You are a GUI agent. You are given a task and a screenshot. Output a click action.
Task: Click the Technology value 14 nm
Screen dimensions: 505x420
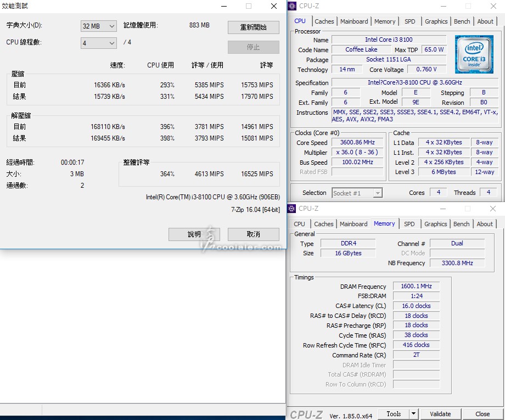tap(347, 69)
